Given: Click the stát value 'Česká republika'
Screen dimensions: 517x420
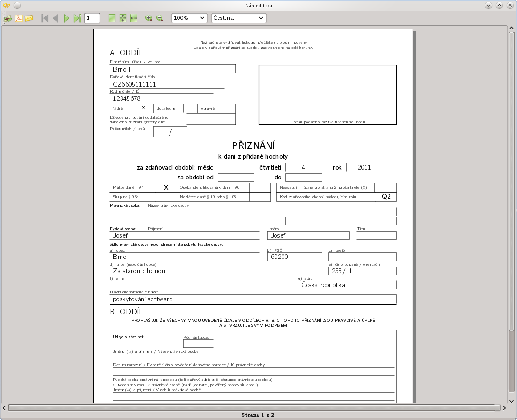Looking at the screenshot, I should [x=323, y=285].
